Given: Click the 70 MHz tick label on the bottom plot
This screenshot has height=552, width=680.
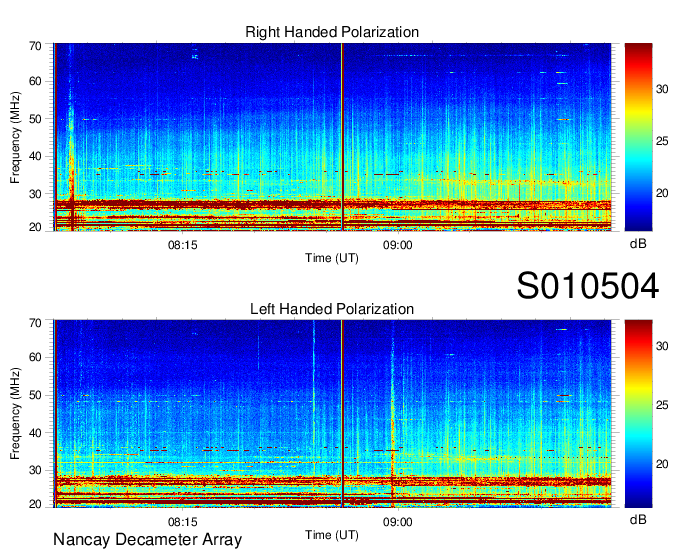Looking at the screenshot, I should (35, 323).
